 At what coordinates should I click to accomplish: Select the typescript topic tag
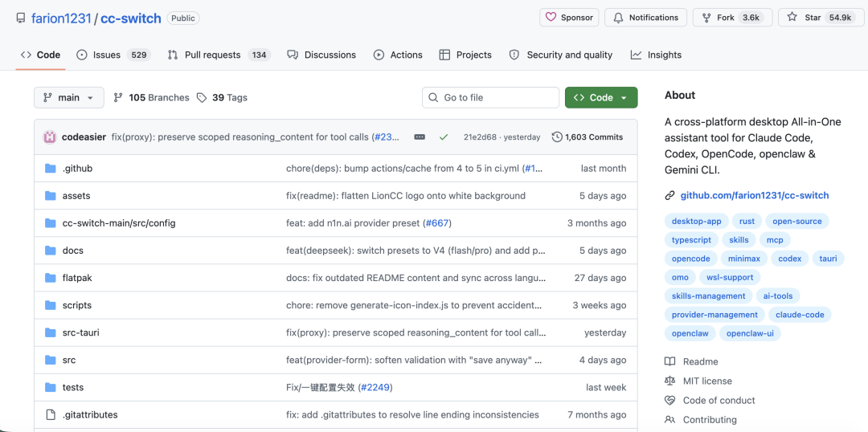coord(691,240)
